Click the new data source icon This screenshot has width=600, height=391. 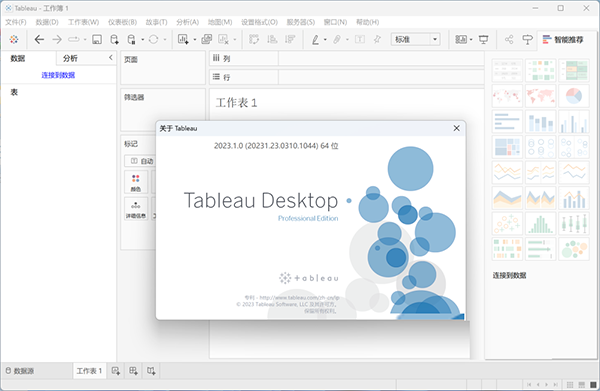click(x=114, y=39)
